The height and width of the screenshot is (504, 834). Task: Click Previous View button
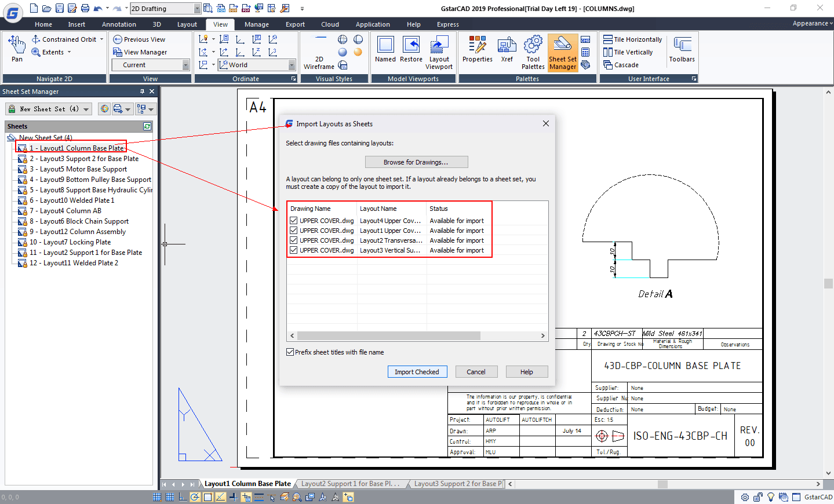click(x=139, y=39)
